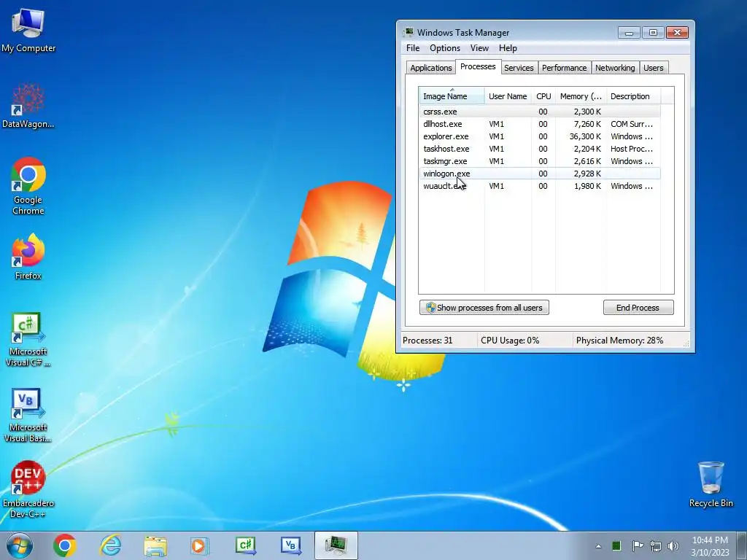Image resolution: width=747 pixels, height=560 pixels.
Task: Select the taskhost.exe process row
Action: pyautogui.click(x=540, y=149)
